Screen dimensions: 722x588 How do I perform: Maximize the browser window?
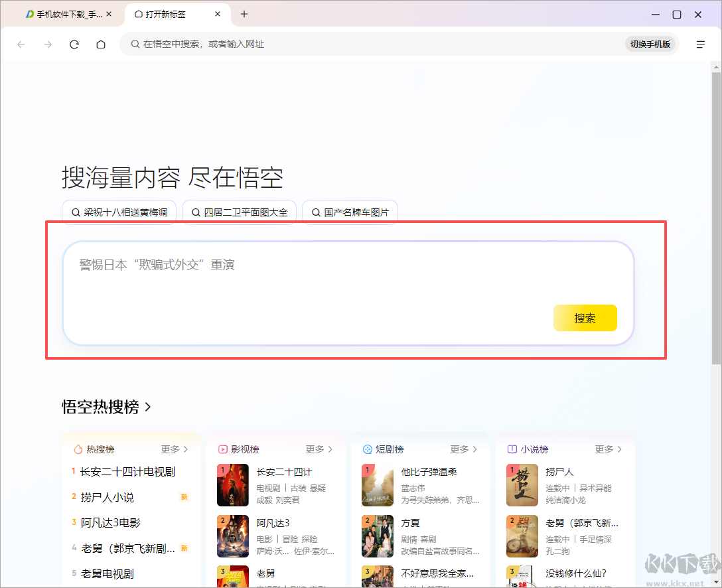[677, 15]
